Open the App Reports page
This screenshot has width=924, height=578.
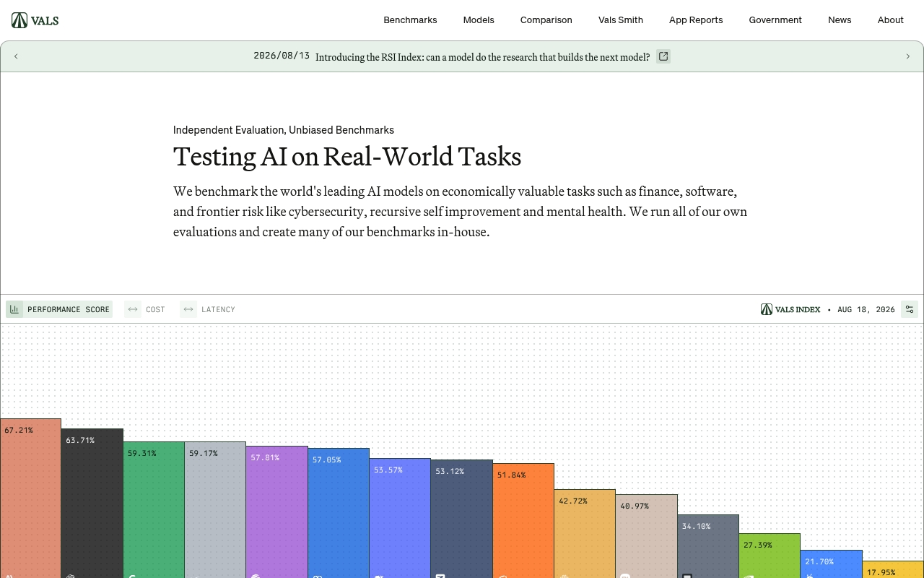[696, 20]
